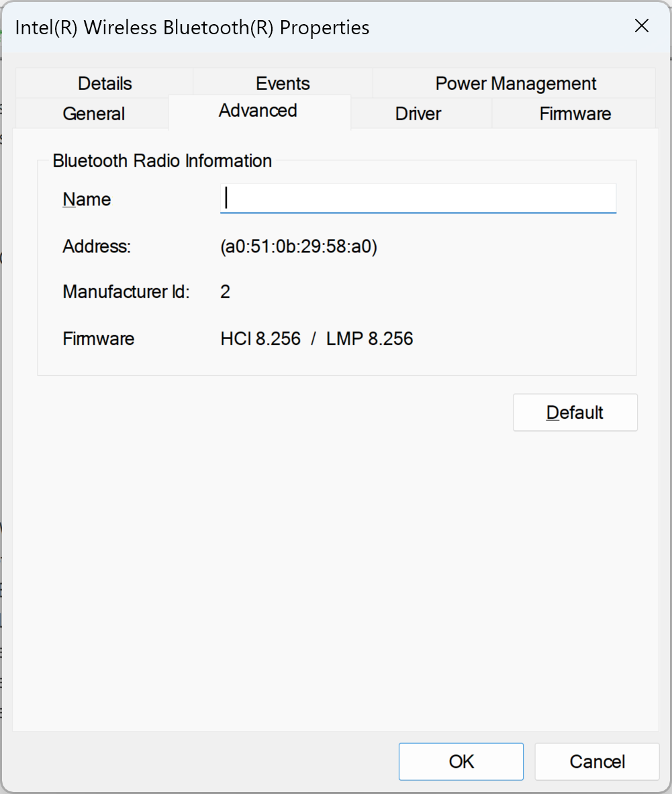The width and height of the screenshot is (672, 794).
Task: Close the Bluetooth Properties dialog
Action: 642,26
